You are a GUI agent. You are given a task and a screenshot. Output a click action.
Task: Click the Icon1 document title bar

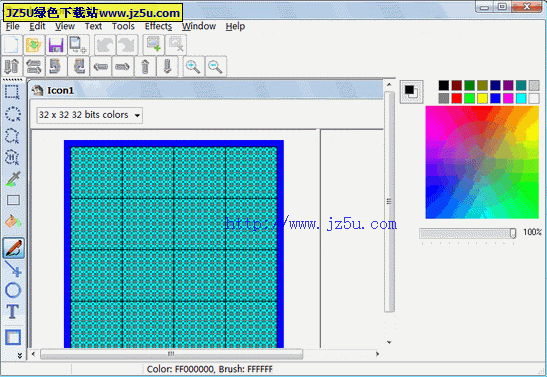207,90
